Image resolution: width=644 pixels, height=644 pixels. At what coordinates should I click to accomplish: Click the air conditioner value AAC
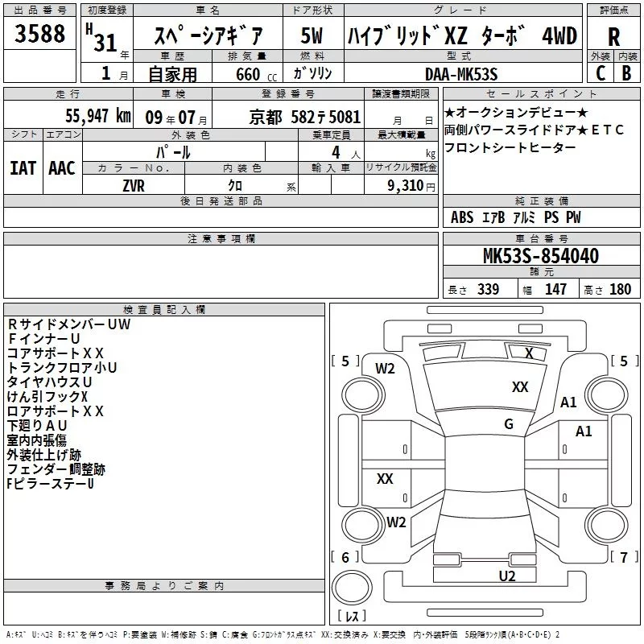(x=62, y=168)
